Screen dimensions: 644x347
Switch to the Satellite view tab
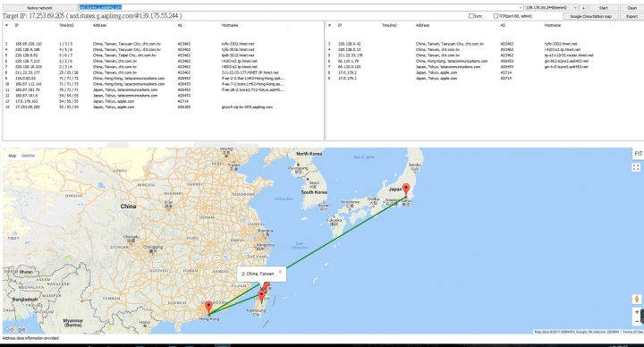click(x=28, y=156)
